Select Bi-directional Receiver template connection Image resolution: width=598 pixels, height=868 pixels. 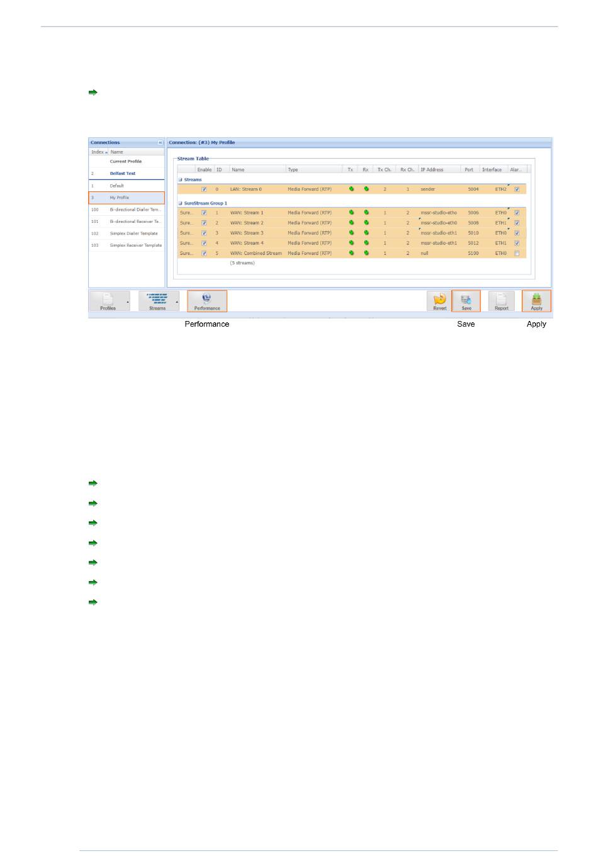point(127,222)
